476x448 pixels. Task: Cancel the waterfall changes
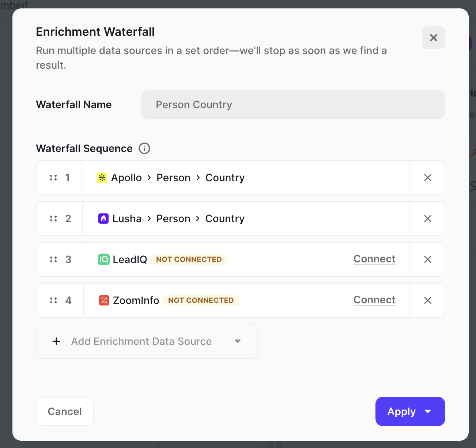64,411
